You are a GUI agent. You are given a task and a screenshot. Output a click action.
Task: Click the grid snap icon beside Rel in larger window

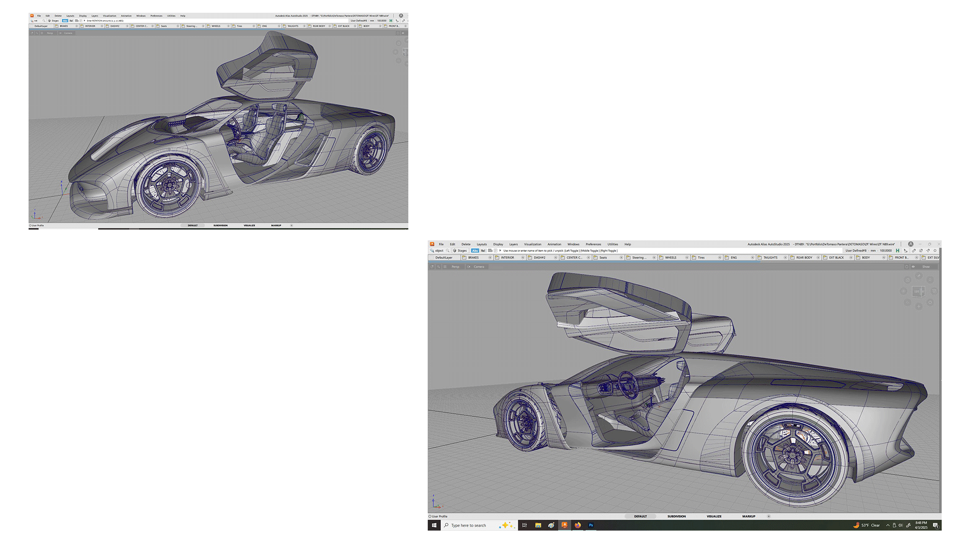click(x=490, y=251)
